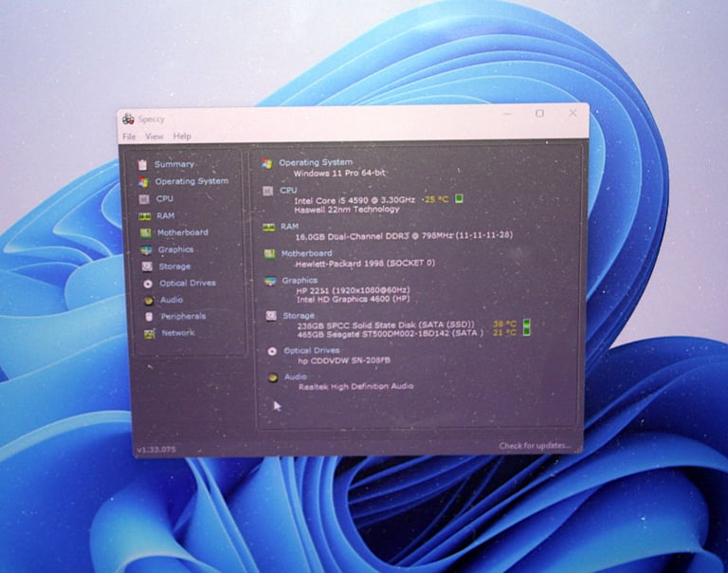Open the Summary section
728x573 pixels.
click(x=174, y=164)
